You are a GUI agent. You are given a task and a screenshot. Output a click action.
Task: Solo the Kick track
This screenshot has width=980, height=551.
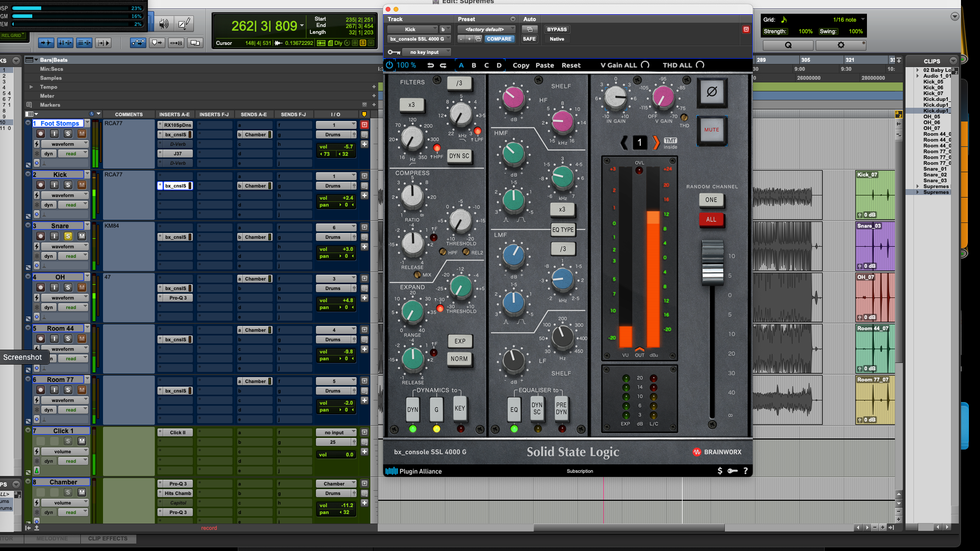68,185
